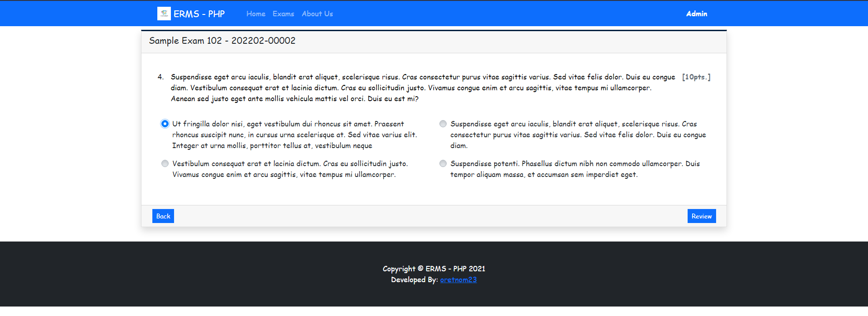Open the Exams menu item
868x316 pixels.
[283, 14]
